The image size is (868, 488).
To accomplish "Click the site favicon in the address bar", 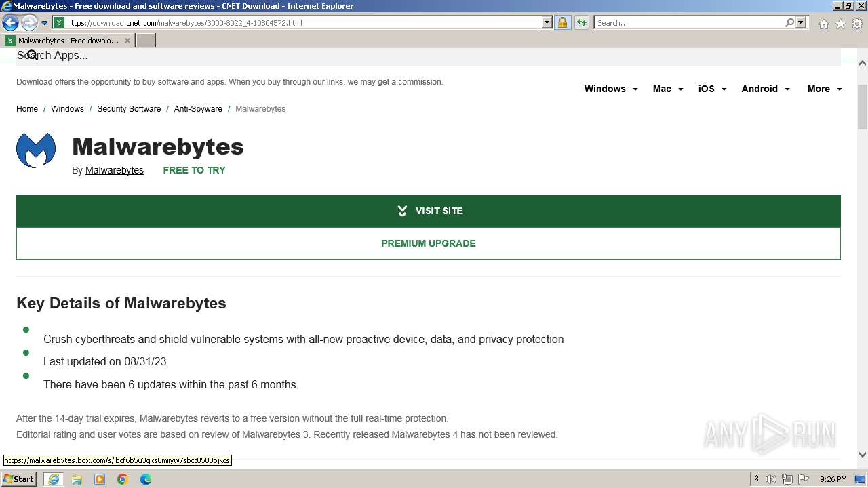I will tap(59, 22).
